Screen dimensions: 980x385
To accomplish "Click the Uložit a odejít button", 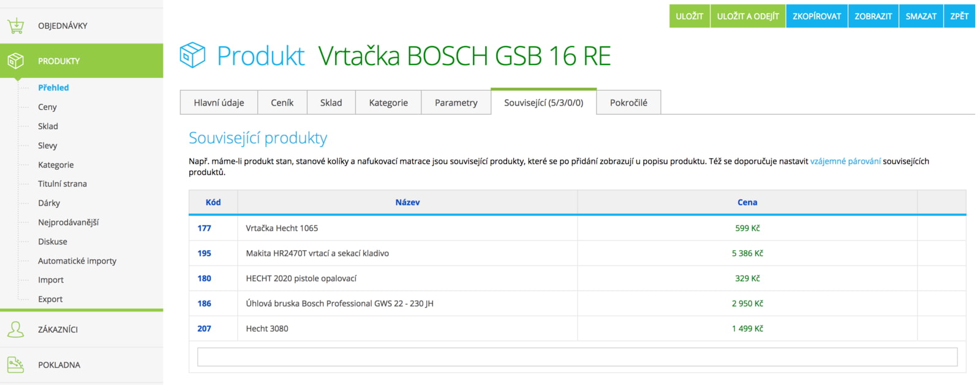I will click(x=748, y=17).
